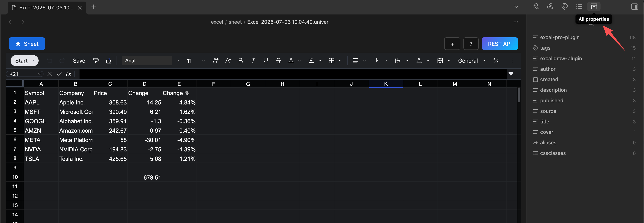Apply italic formatting from the toolbar
Image resolution: width=644 pixels, height=223 pixels.
click(x=253, y=61)
